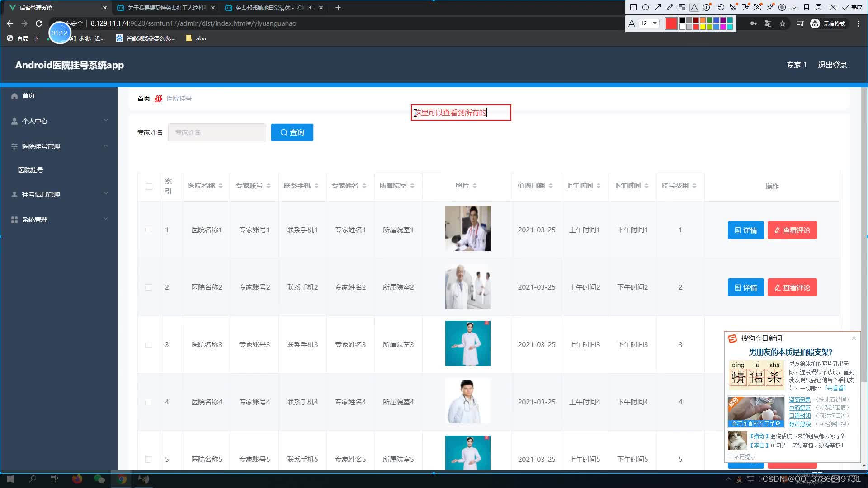Pick the yellow color swatch

[703, 27]
